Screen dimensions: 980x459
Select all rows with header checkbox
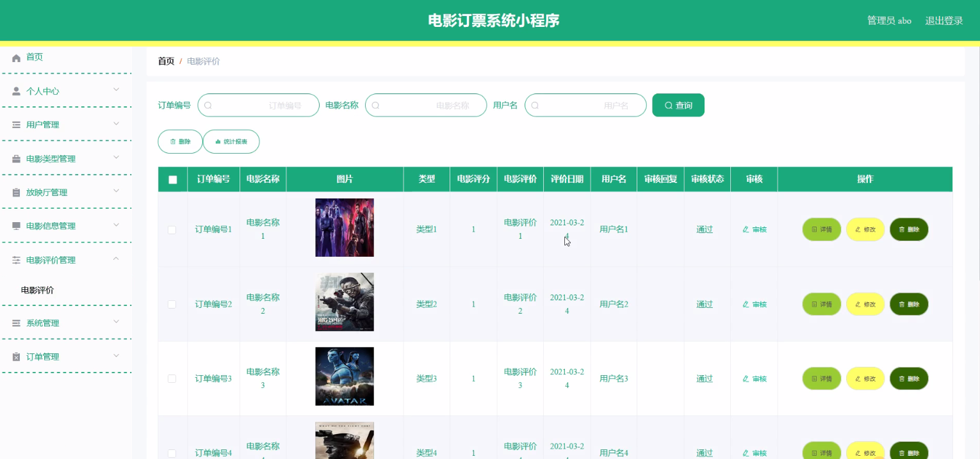pyautogui.click(x=173, y=180)
